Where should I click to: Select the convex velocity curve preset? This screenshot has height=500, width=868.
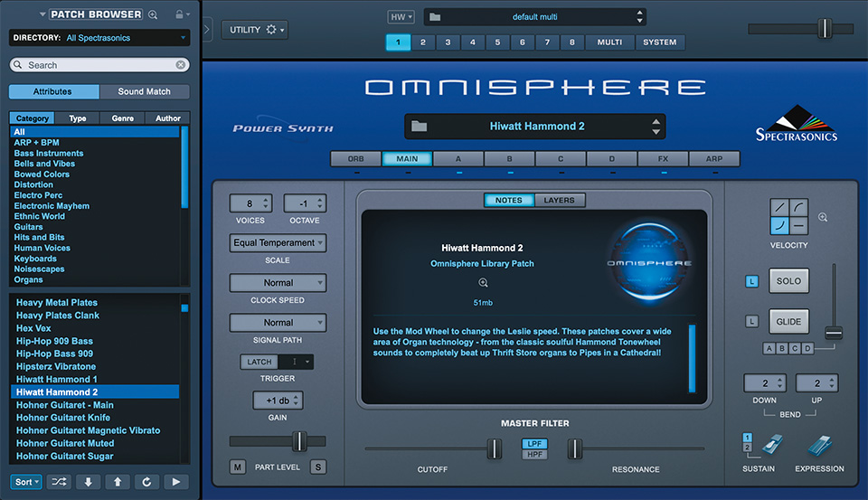pyautogui.click(x=798, y=208)
